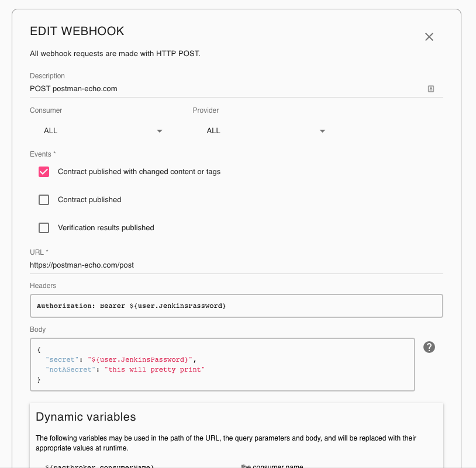The height and width of the screenshot is (468, 476).
Task: Click the 'Events *' field label
Action: pyautogui.click(x=42, y=154)
